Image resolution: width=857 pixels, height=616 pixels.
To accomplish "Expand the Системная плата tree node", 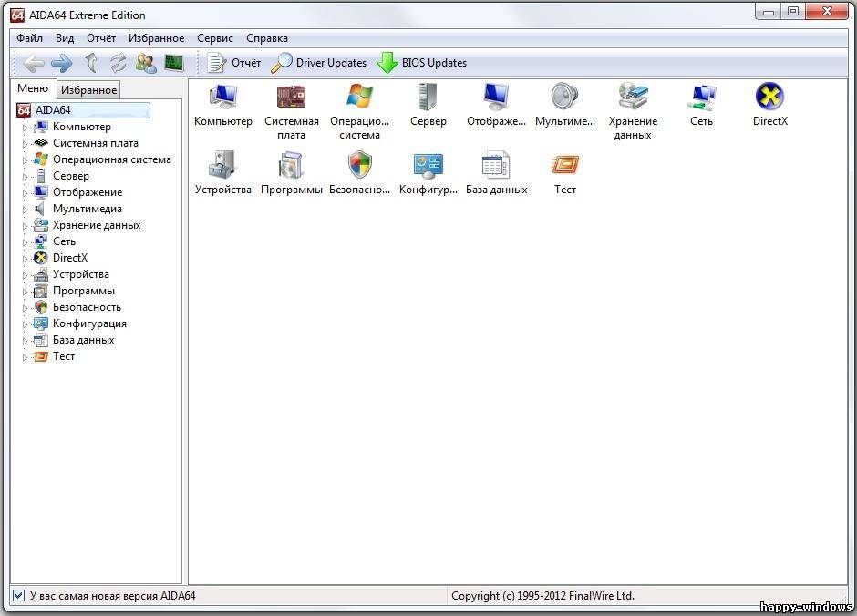I will pos(25,144).
